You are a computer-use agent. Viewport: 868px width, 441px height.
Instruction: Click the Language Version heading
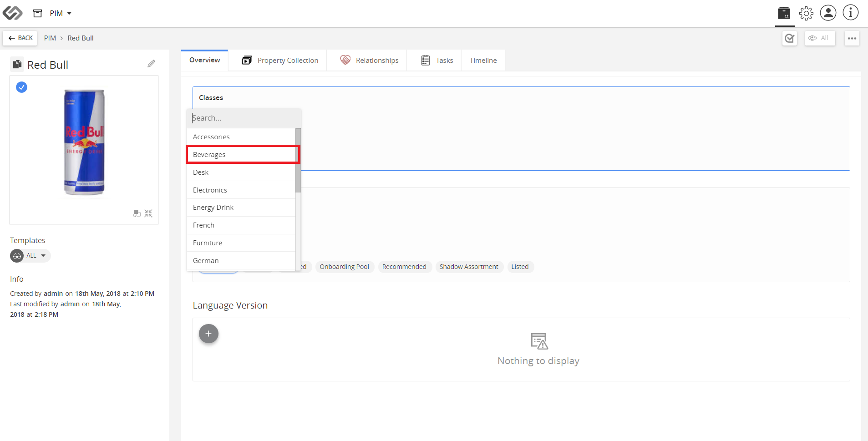click(x=230, y=305)
